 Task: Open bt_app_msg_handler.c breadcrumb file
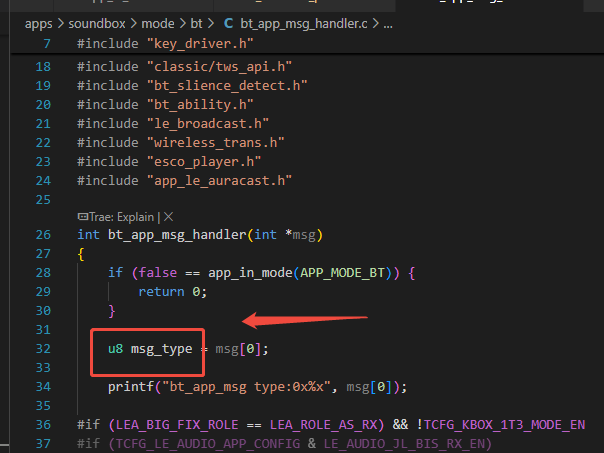tap(304, 24)
